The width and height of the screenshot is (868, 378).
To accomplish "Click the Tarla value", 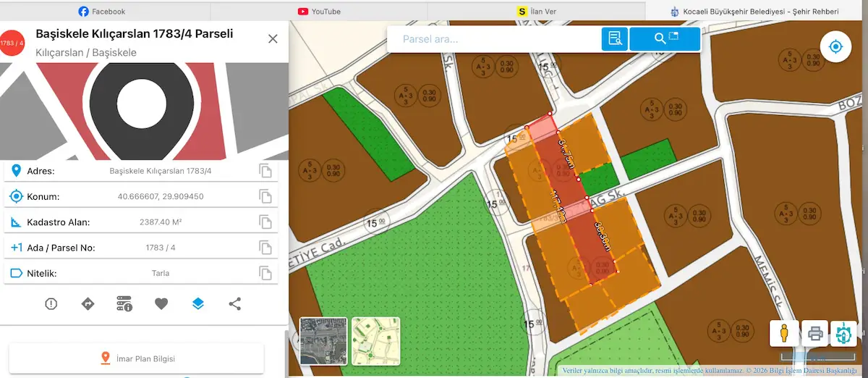I will pyautogui.click(x=160, y=273).
